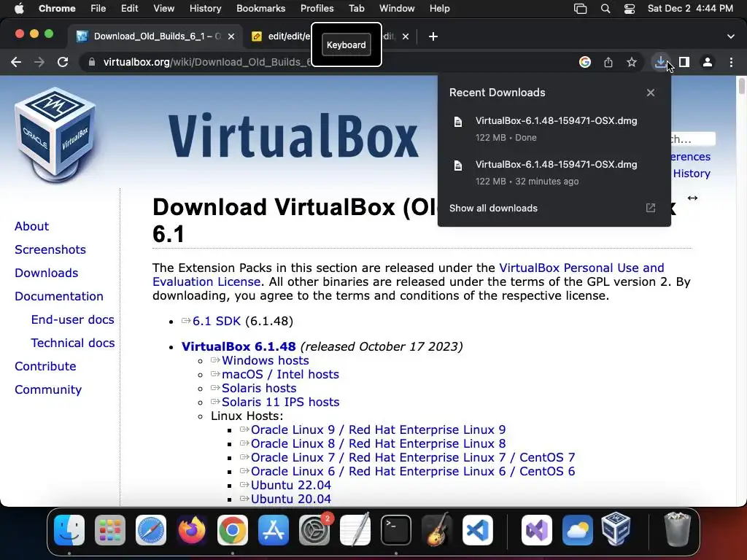Open the Profiles menu

(x=317, y=9)
